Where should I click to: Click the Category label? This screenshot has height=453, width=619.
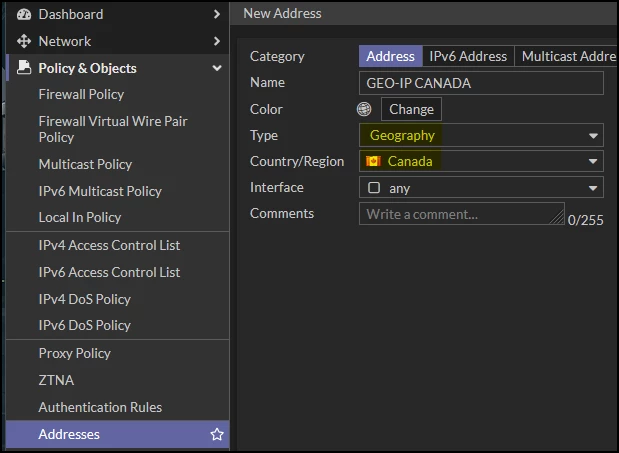coord(277,56)
